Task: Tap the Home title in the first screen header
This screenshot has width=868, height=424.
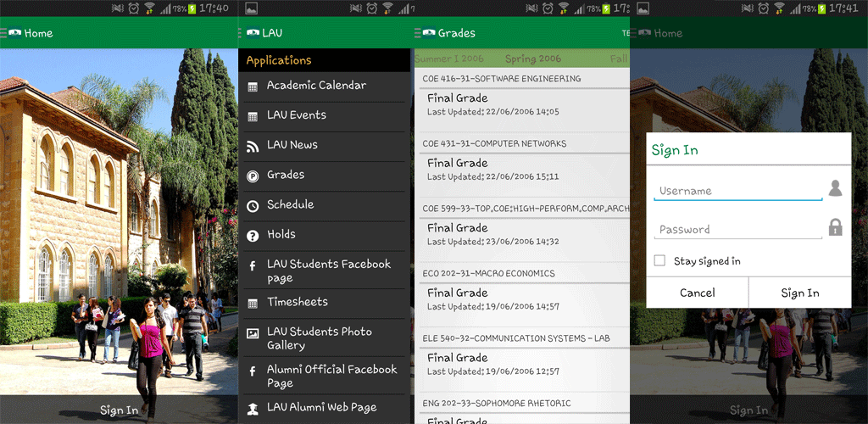Action: [38, 33]
